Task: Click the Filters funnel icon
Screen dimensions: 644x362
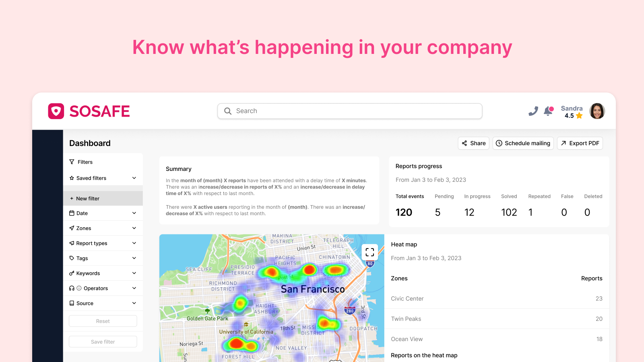Action: 72,162
